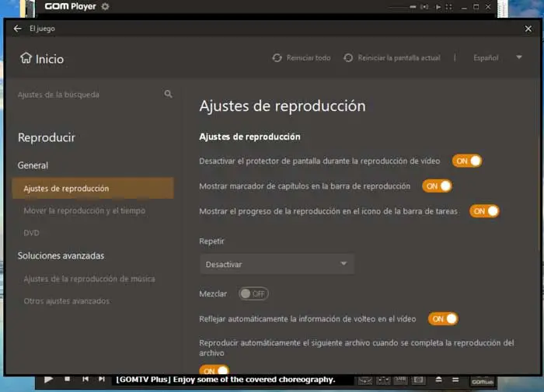Maximize the GOM Player window
The width and height of the screenshot is (544, 392).
476,7
